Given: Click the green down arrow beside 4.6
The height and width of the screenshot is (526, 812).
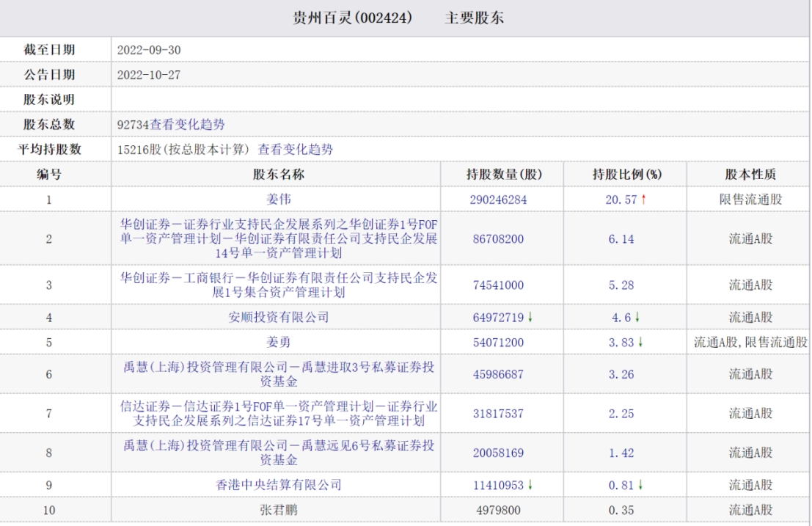Looking at the screenshot, I should [637, 318].
